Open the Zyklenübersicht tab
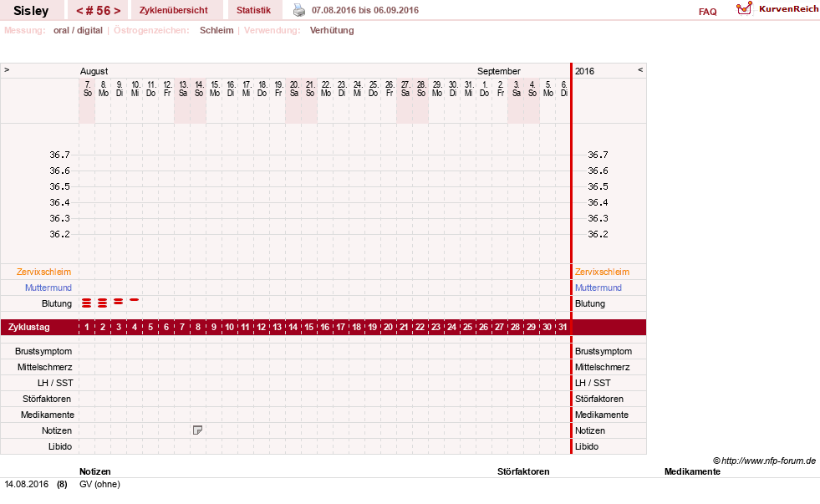 click(x=174, y=10)
